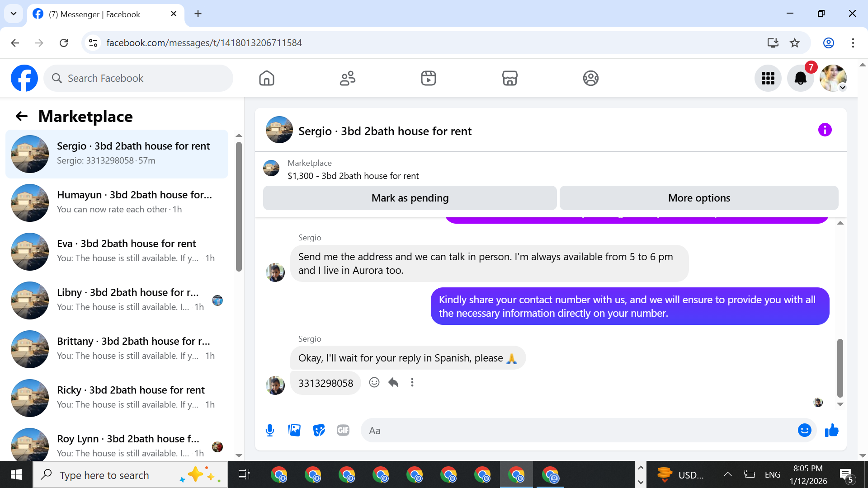Send a thumbs-up like

[831, 430]
